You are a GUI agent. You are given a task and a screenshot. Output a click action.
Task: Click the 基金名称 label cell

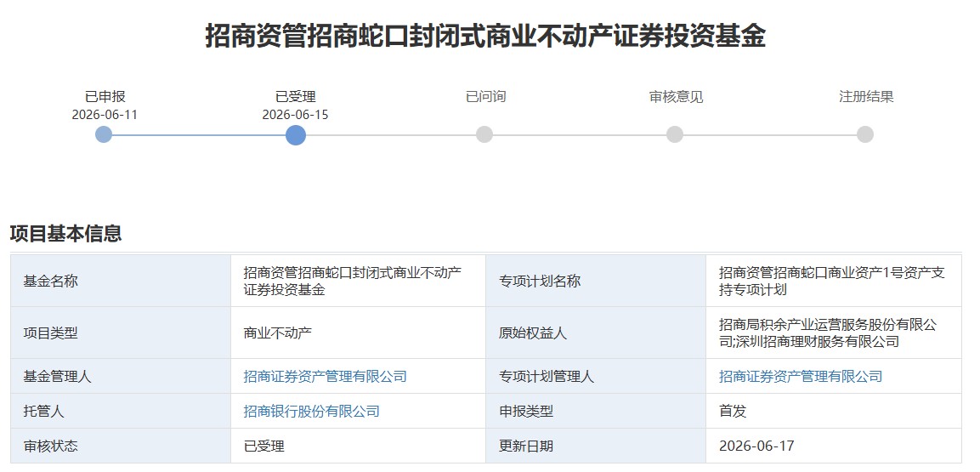click(x=121, y=281)
